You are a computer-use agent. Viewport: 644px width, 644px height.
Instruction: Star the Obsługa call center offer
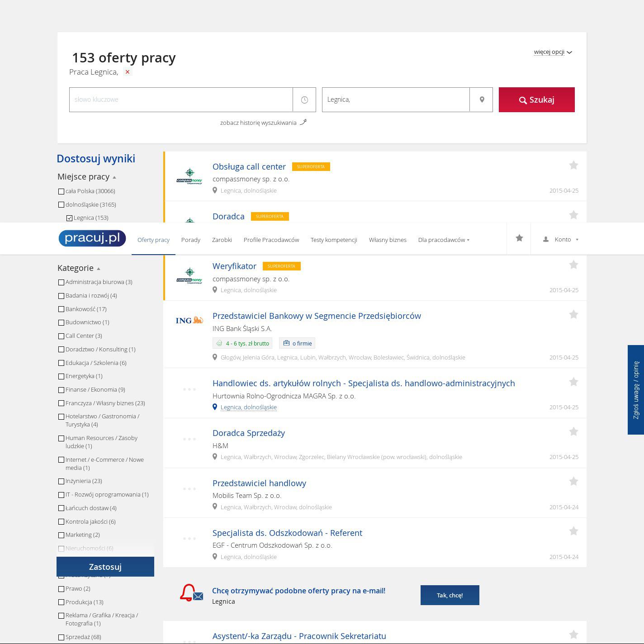(x=573, y=166)
